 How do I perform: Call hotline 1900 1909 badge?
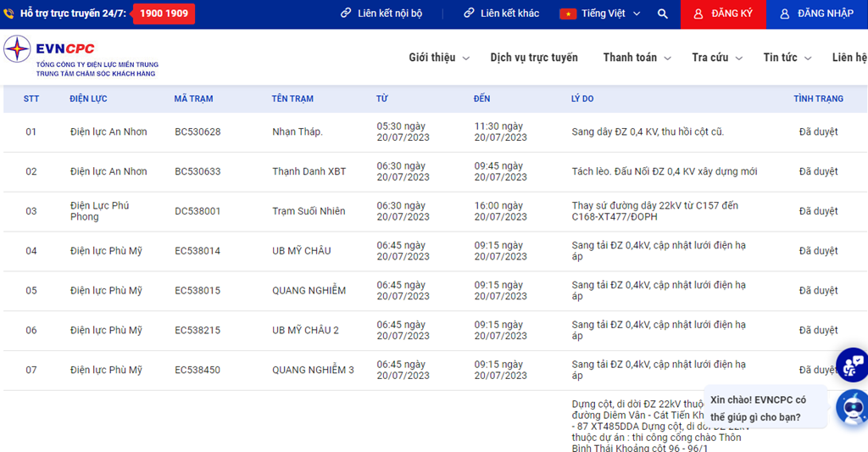pyautogui.click(x=164, y=14)
